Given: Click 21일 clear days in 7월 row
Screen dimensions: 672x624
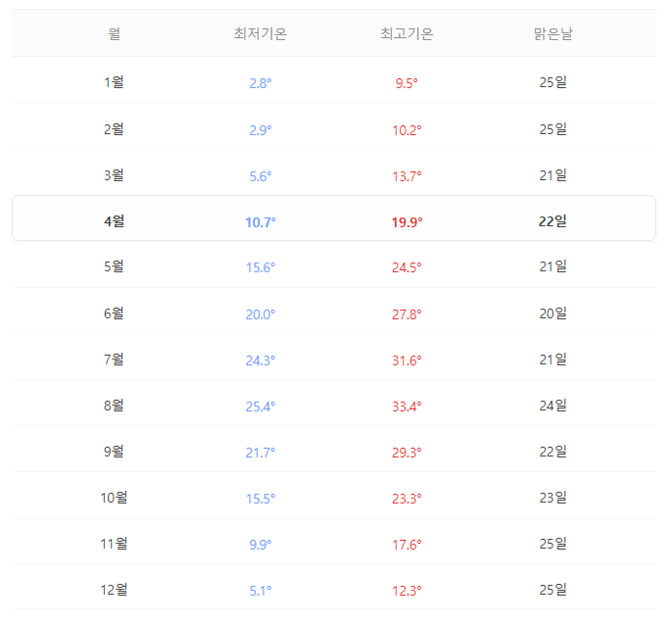Looking at the screenshot, I should (552, 360).
